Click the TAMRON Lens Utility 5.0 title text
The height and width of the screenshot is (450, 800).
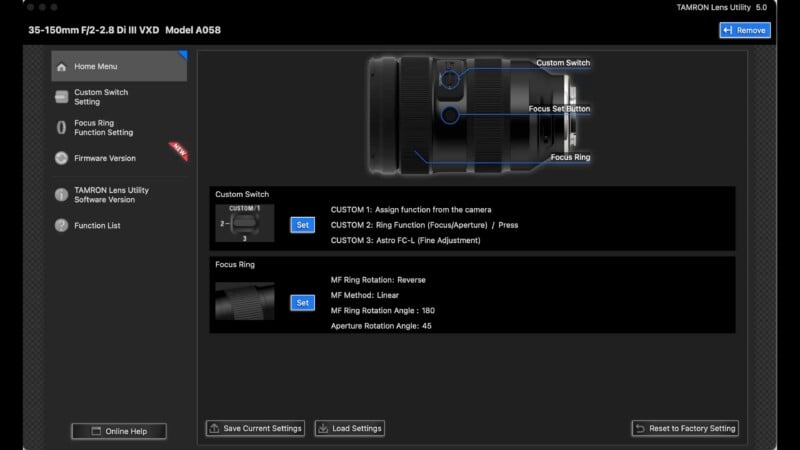coord(721,7)
